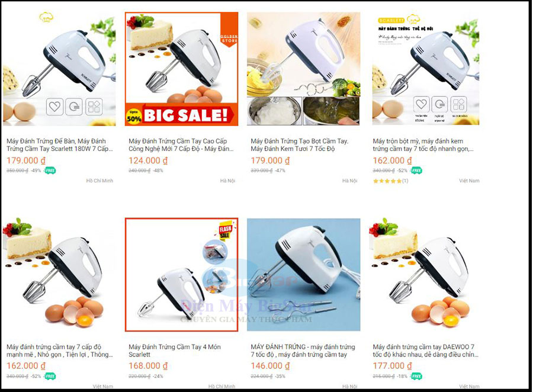
Task: Open the mạnh mẽ, Nhỏ gọn 7 cấp độ listing title
Action: [59, 351]
